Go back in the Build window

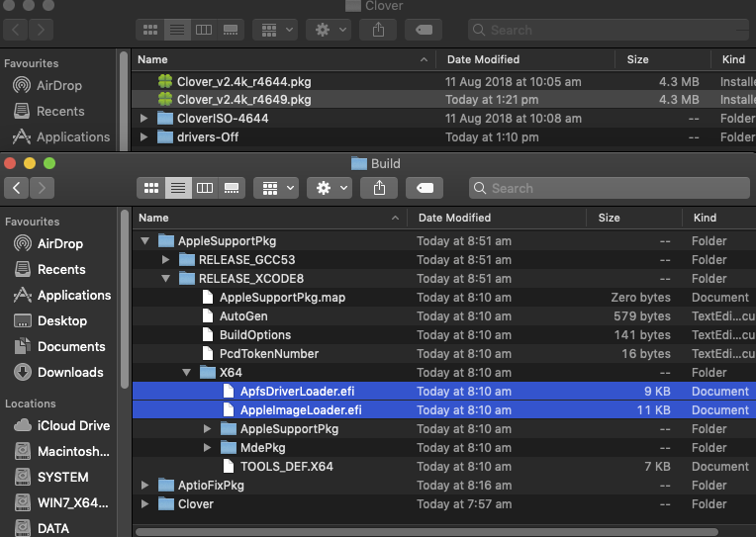(x=17, y=188)
